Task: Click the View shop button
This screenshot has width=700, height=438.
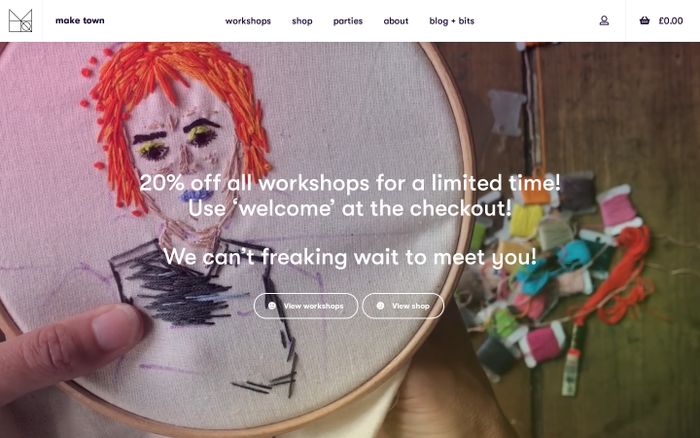Action: tap(403, 306)
